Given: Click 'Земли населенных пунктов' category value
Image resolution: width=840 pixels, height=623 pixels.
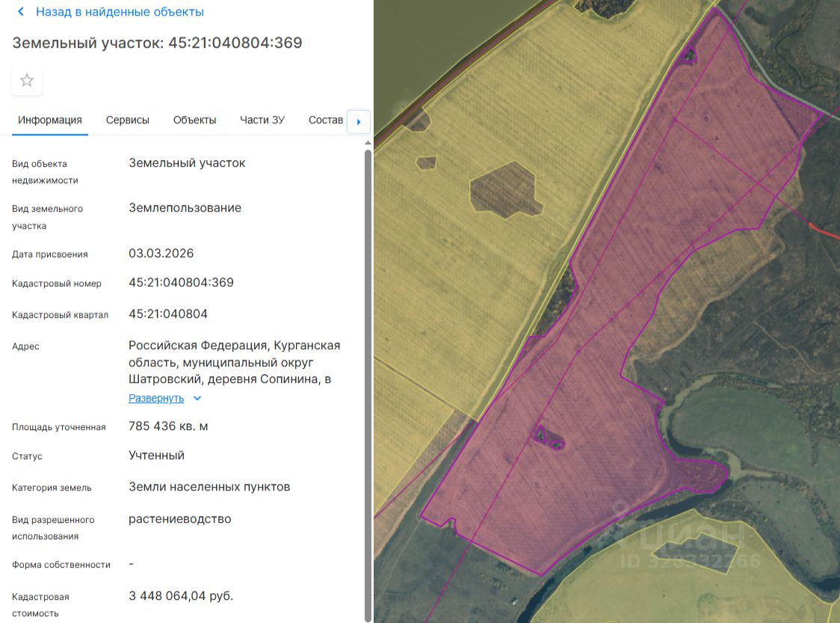Looking at the screenshot, I should pyautogui.click(x=209, y=487).
